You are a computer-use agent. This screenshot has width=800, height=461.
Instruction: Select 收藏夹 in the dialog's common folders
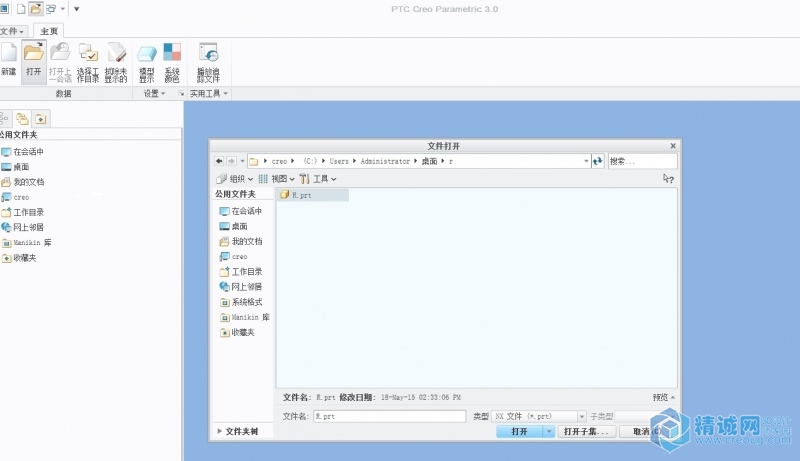[237, 332]
